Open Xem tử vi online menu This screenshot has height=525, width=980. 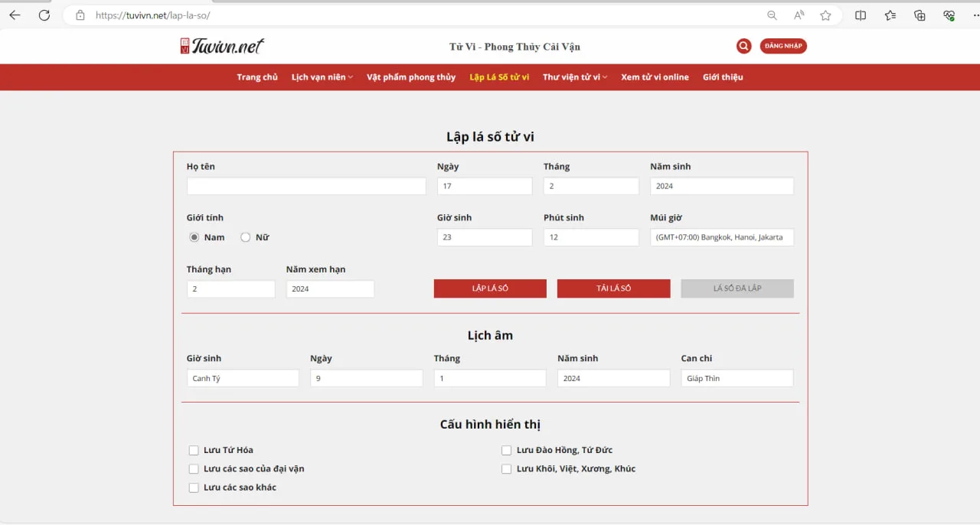click(655, 77)
